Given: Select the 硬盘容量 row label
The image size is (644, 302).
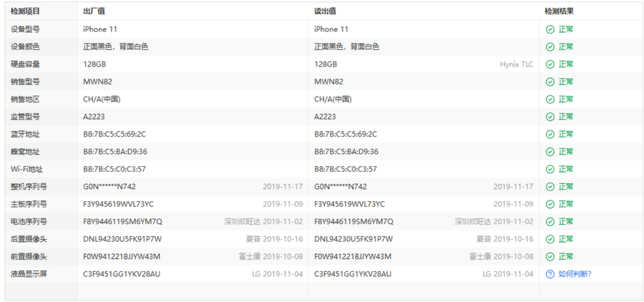Looking at the screenshot, I should pos(26,64).
